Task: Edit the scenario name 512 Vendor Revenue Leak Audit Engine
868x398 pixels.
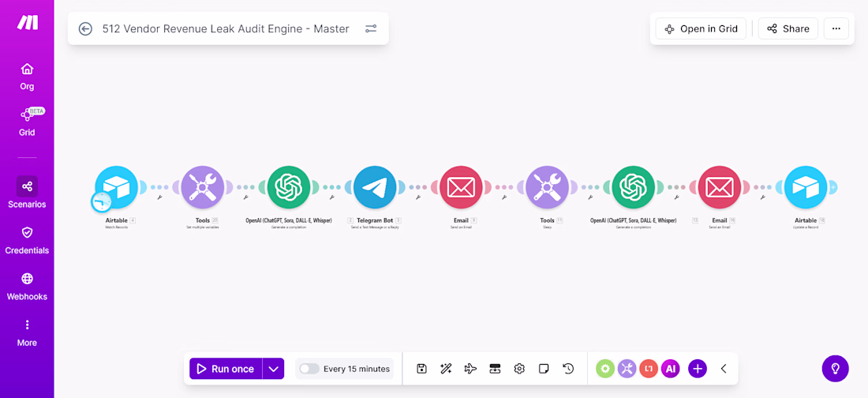Action: (226, 29)
